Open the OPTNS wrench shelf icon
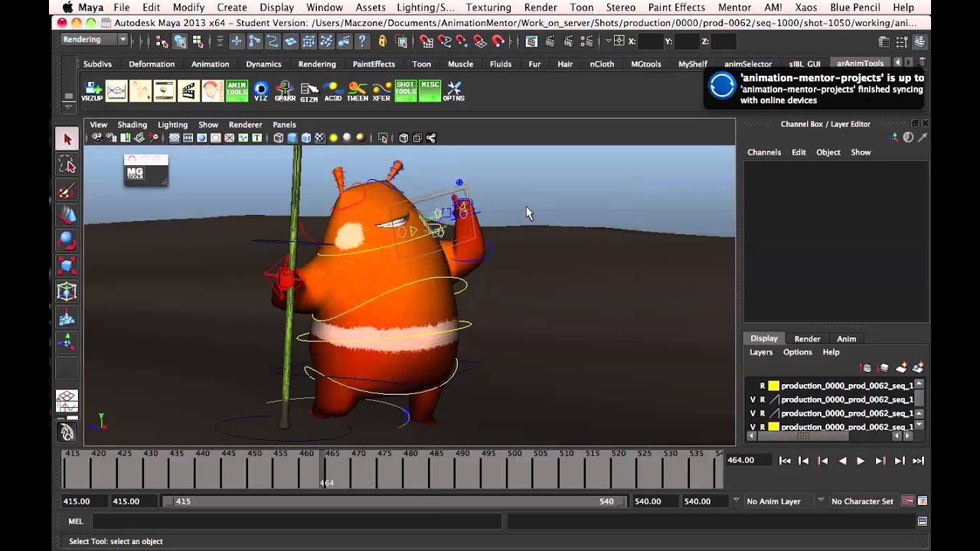Image resolution: width=980 pixels, height=551 pixels. pos(454,91)
